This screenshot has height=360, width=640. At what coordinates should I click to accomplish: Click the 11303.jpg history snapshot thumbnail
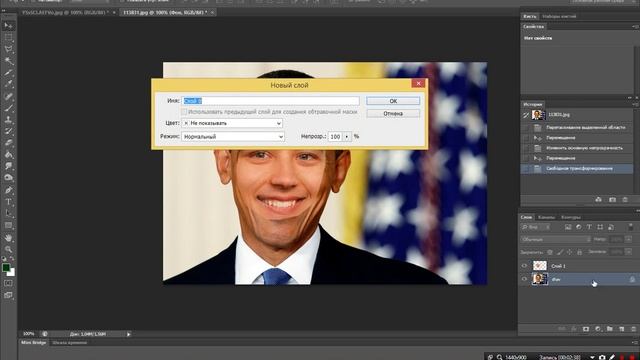[538, 115]
